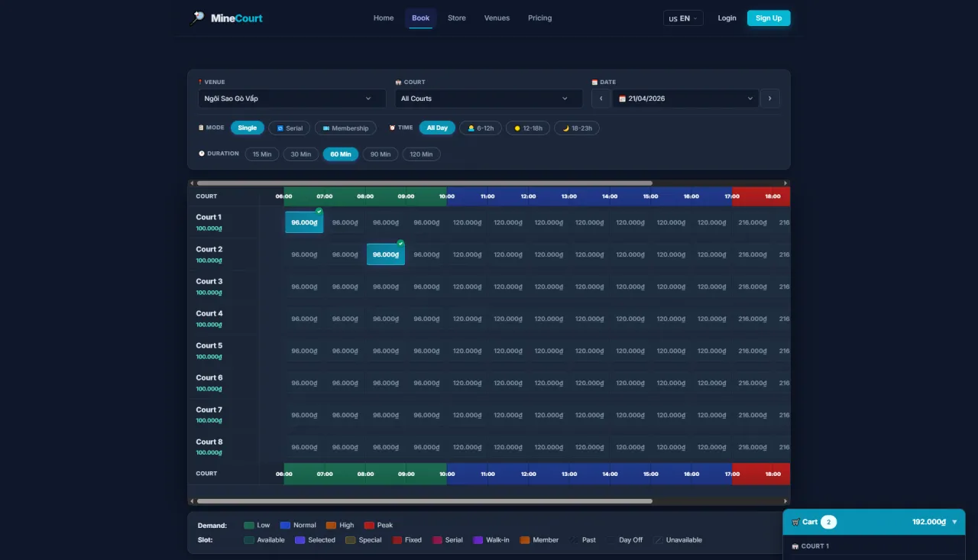Open the All Courts dropdown
The width and height of the screenshot is (978, 560).
[489, 99]
